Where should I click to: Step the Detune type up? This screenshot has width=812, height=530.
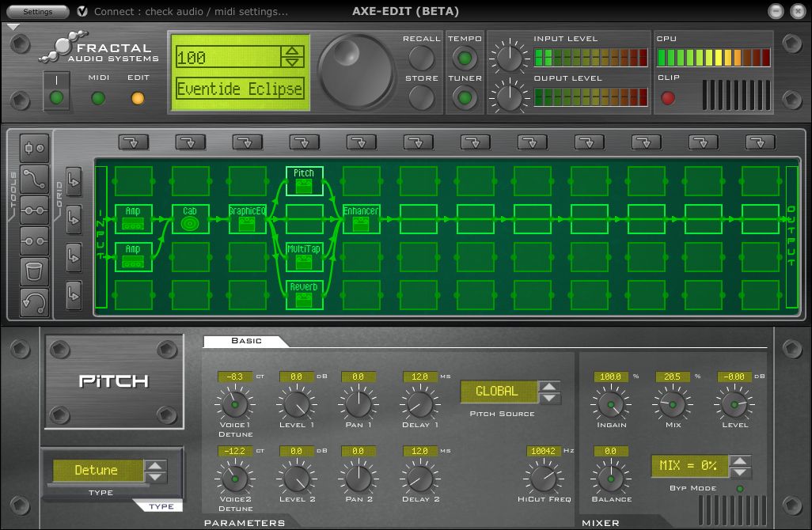[155, 465]
